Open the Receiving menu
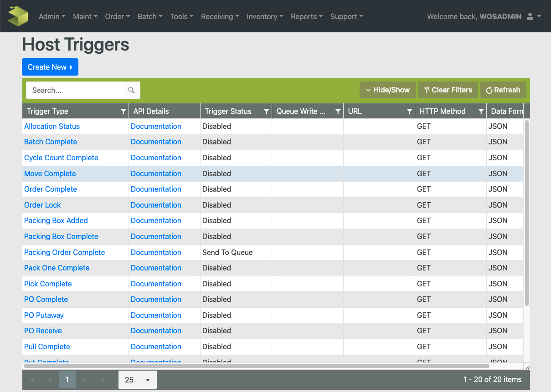This screenshot has height=392, width=551. [220, 16]
